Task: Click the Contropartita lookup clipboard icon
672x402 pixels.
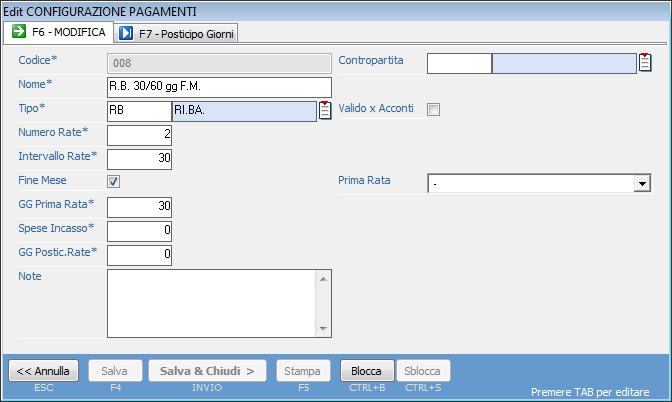Action: (645, 63)
